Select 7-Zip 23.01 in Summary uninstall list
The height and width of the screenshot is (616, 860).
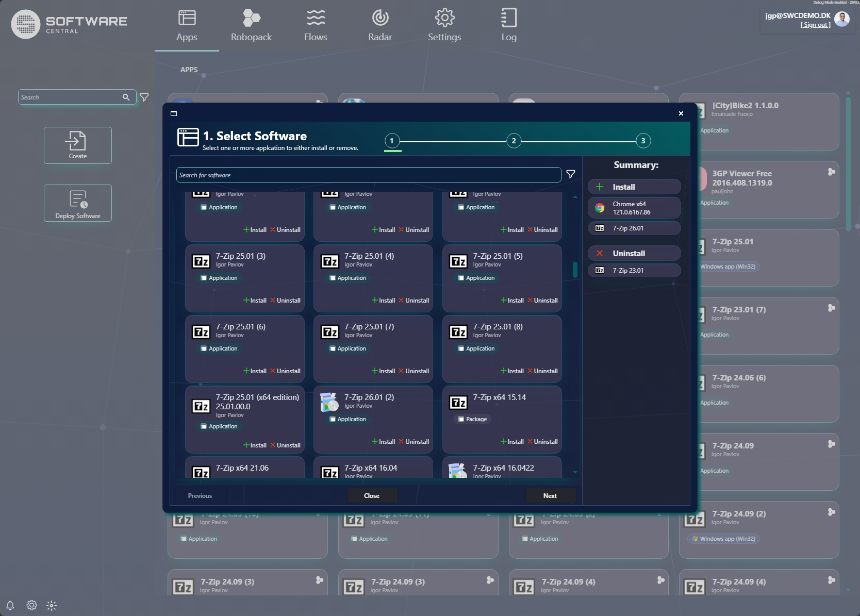(634, 270)
